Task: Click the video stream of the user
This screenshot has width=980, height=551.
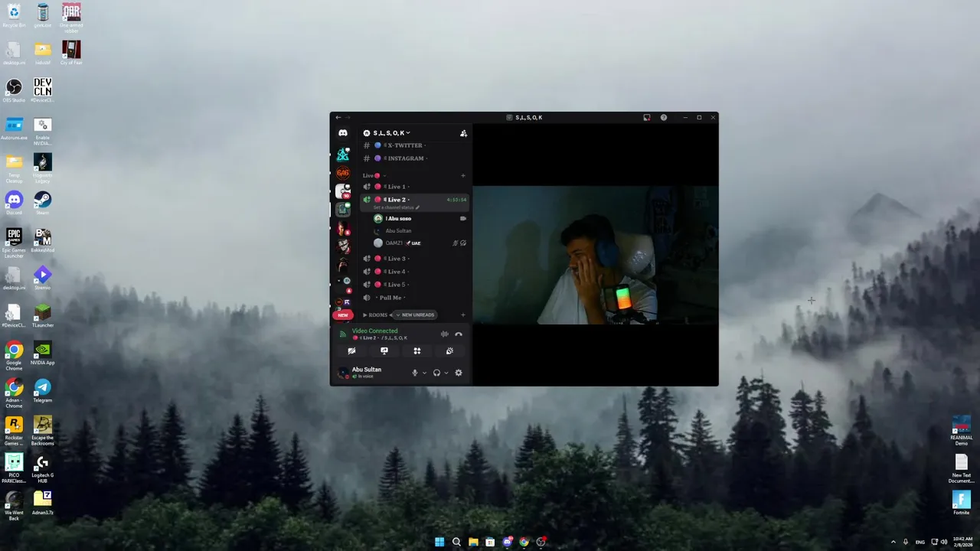Action: 595,255
